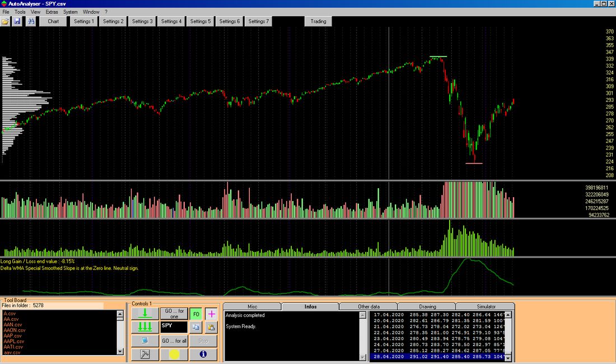Switch to the Settings 6 tab
This screenshot has height=364, width=616.
click(x=230, y=21)
